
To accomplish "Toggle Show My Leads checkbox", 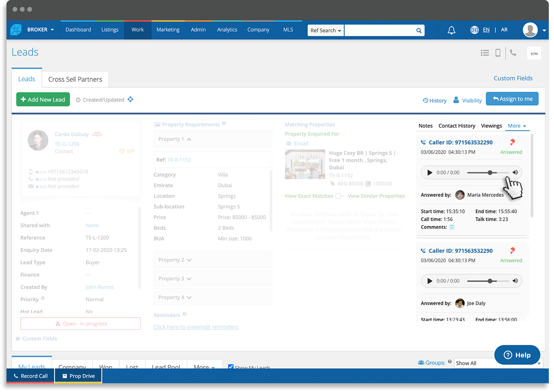I will (231, 367).
